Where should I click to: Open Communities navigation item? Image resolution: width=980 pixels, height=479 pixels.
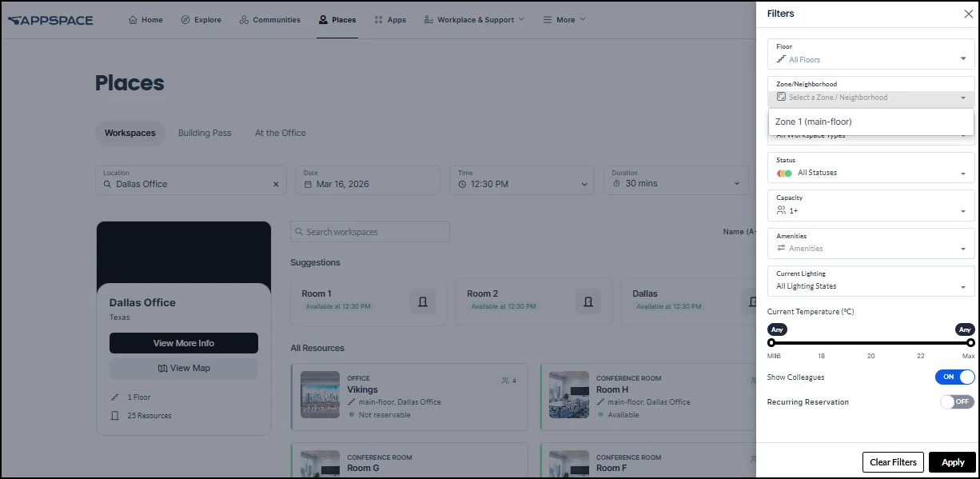269,20
